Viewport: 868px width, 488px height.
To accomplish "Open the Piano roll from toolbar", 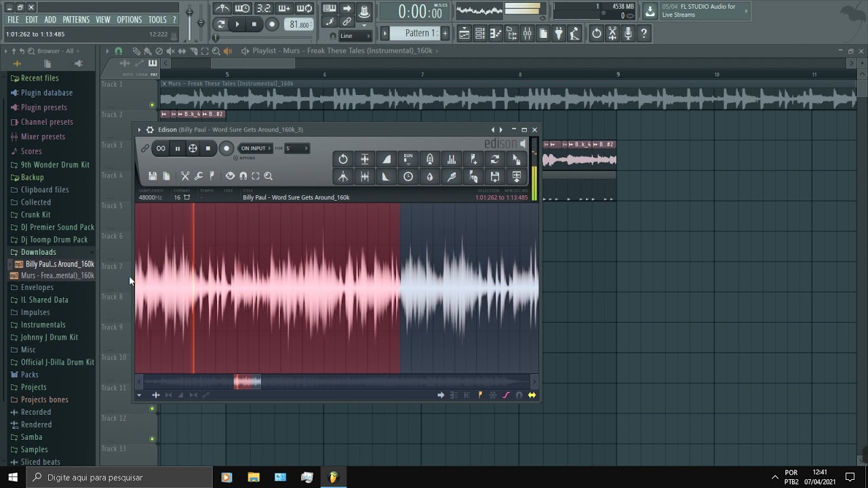I will click(496, 33).
